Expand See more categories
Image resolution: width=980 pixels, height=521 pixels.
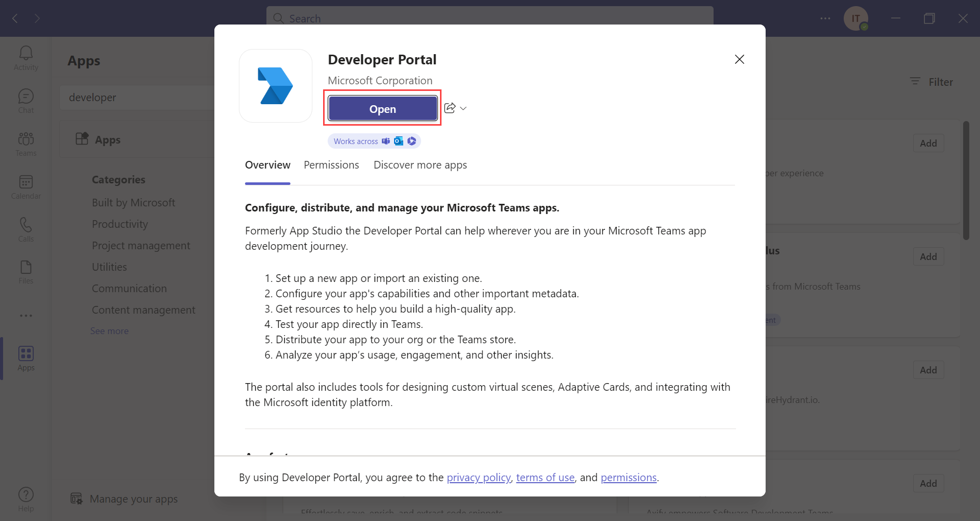pyautogui.click(x=109, y=330)
